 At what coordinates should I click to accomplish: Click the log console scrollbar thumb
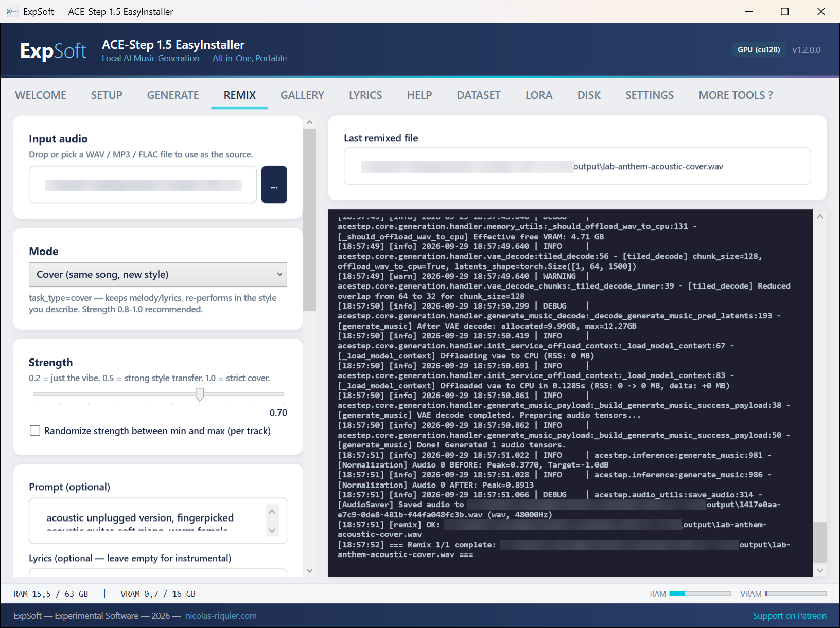pyautogui.click(x=820, y=542)
